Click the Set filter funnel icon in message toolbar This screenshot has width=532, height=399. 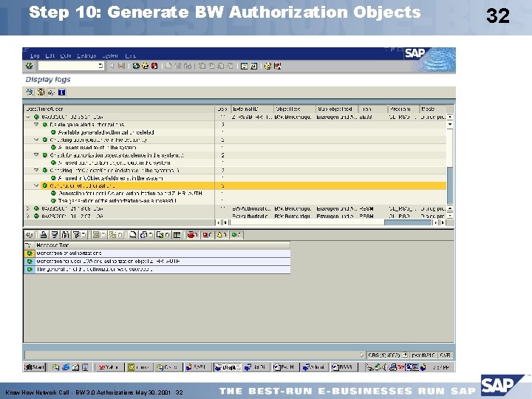coord(77,235)
